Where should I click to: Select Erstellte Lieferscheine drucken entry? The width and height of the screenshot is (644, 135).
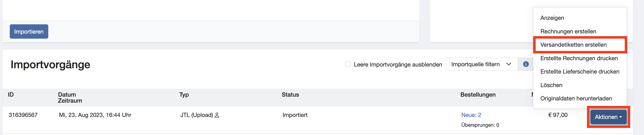(580, 72)
